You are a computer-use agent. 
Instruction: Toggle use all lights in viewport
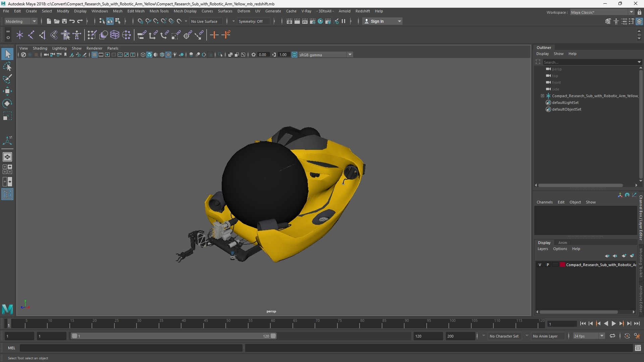tap(175, 55)
